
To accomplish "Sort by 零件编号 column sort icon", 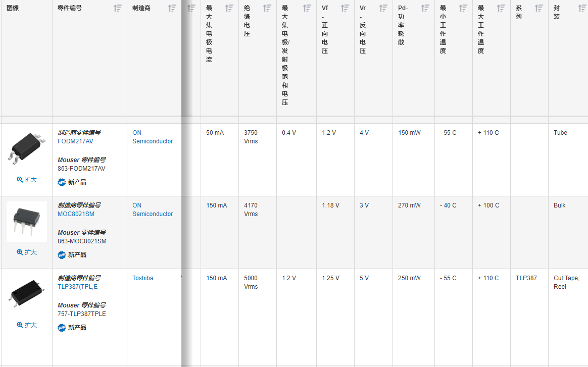I will pyautogui.click(x=118, y=8).
